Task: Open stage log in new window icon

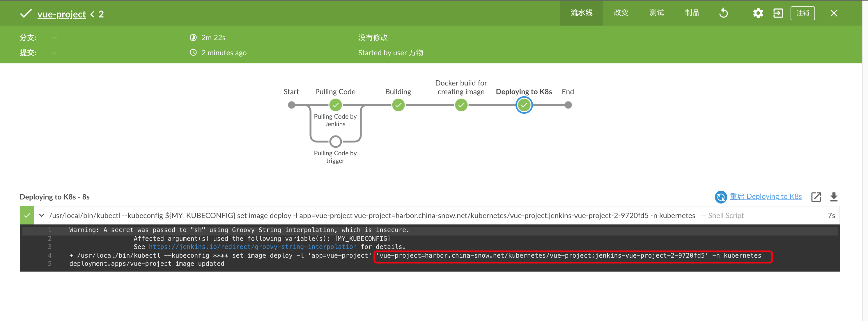Action: tap(816, 197)
